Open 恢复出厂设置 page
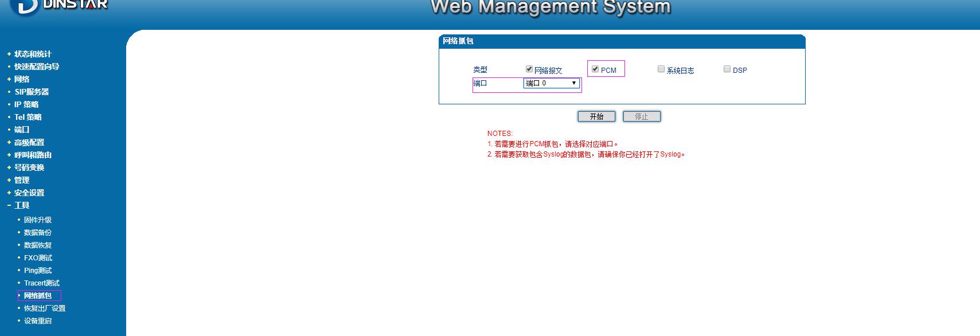Screen dimensions: 980x336 click(45, 308)
